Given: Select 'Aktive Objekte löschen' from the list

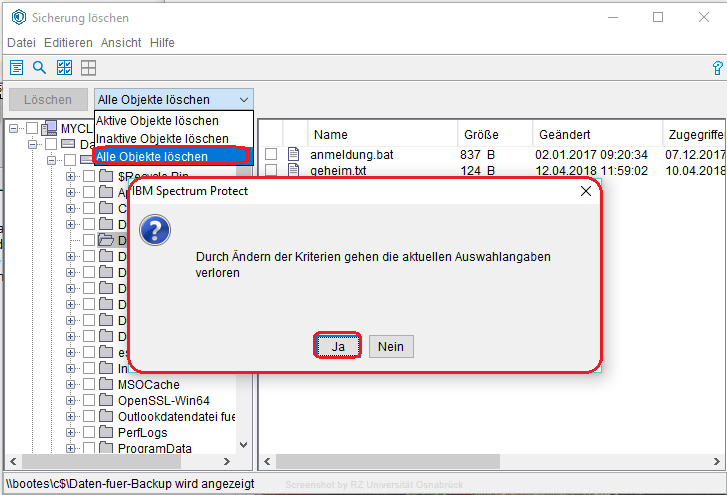Looking at the screenshot, I should click(157, 121).
